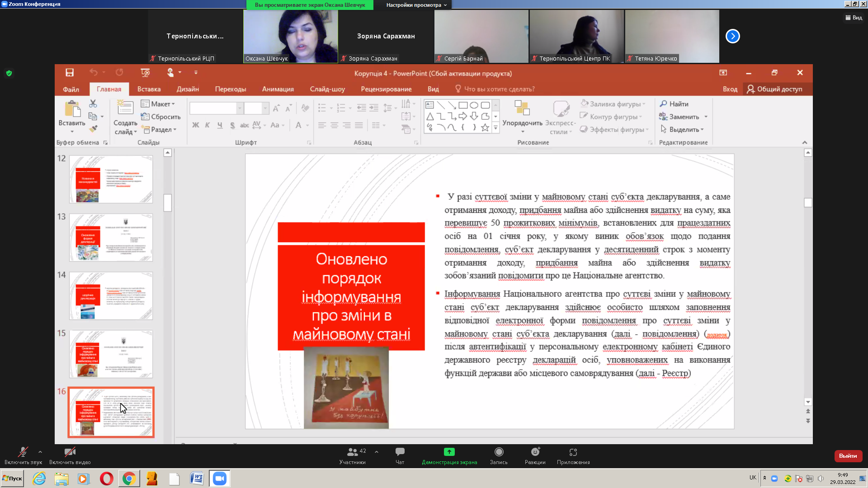Open the font size combo box

click(x=256, y=108)
